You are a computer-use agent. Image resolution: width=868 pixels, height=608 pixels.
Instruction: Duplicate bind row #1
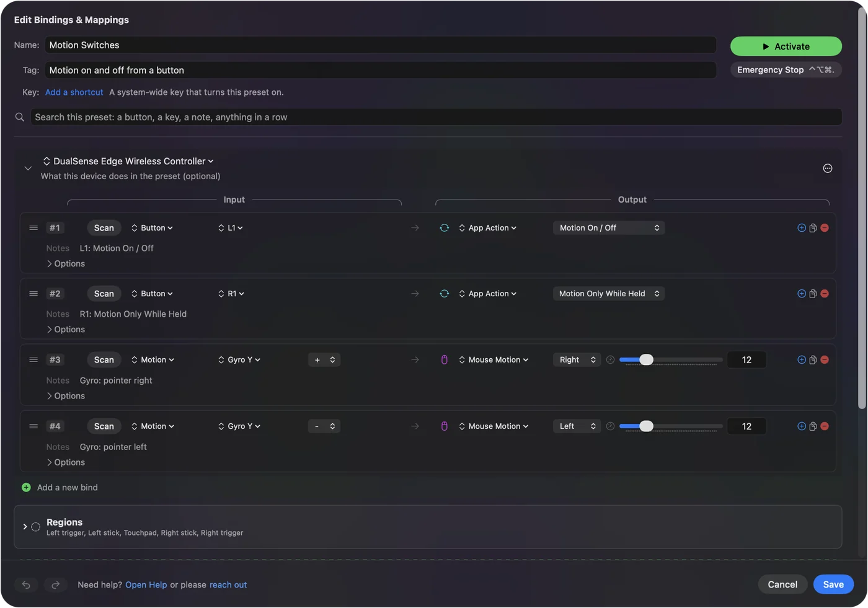pos(813,228)
